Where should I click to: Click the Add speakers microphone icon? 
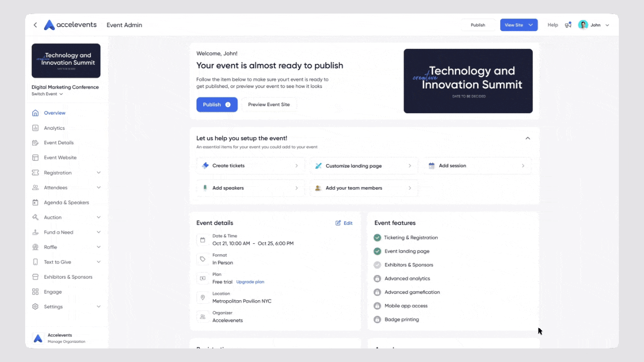click(x=205, y=188)
